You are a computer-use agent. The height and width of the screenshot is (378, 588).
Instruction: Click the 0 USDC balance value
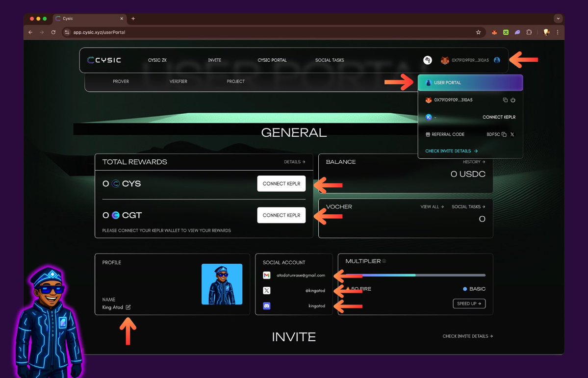pos(468,174)
